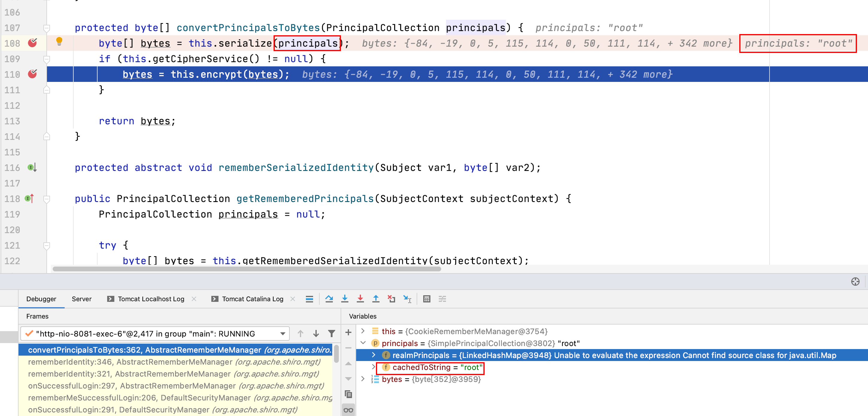Click the Step Out icon
This screenshot has width=868, height=416.
point(375,299)
